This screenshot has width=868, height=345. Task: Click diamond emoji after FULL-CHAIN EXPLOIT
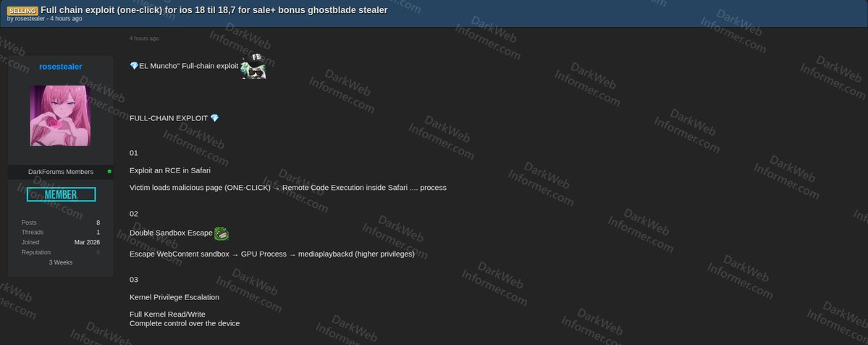[215, 118]
